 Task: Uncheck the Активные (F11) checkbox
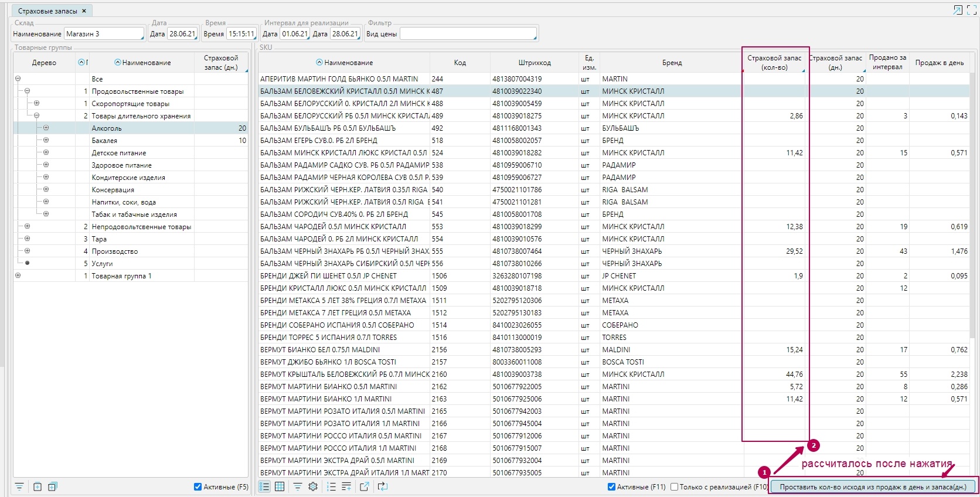tap(611, 486)
